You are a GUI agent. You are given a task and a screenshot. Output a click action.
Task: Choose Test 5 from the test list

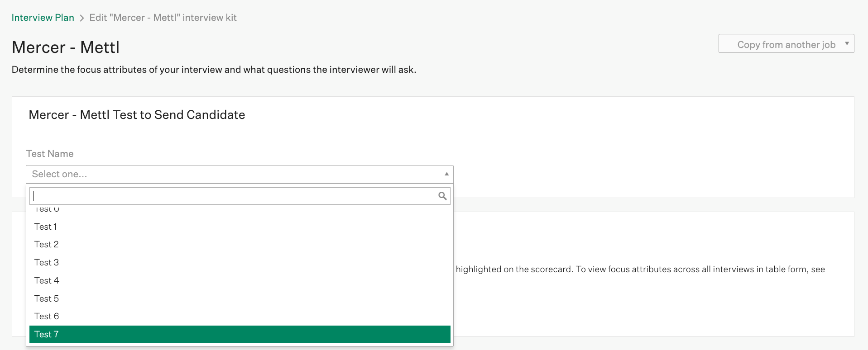tap(47, 298)
